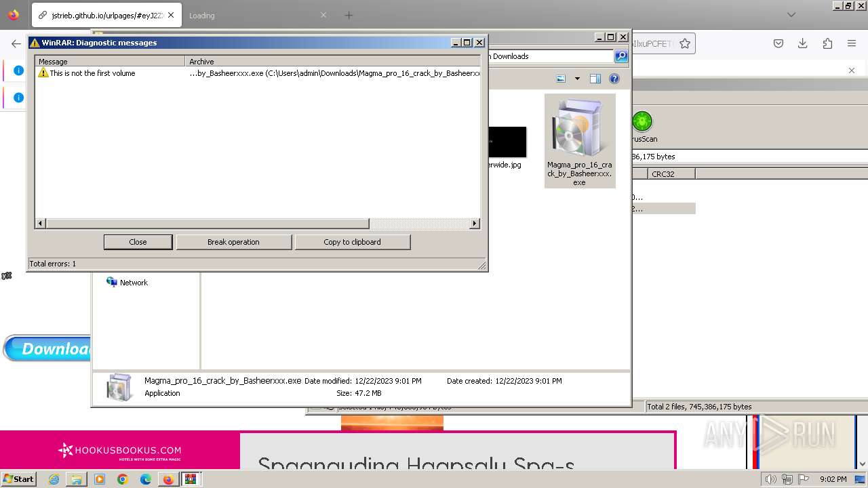Click the Archive column header
The width and height of the screenshot is (868, 488).
pos(333,62)
